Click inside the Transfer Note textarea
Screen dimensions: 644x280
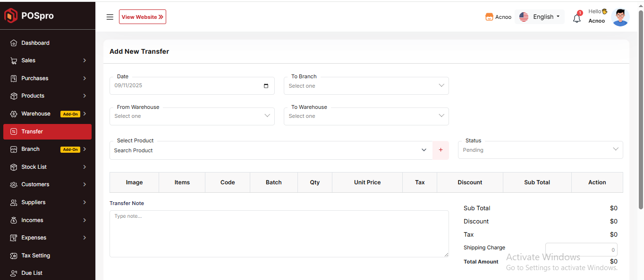(x=279, y=234)
